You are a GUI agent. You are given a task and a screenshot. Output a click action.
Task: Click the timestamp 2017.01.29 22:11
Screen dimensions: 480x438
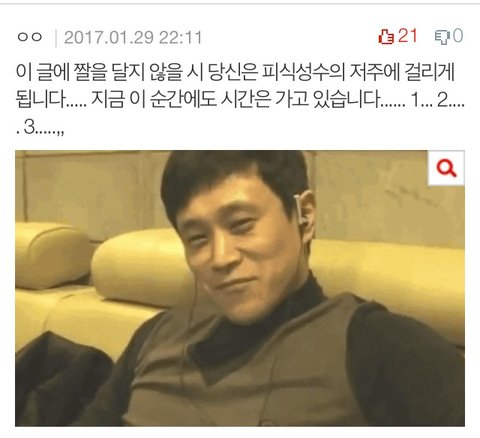coord(133,37)
